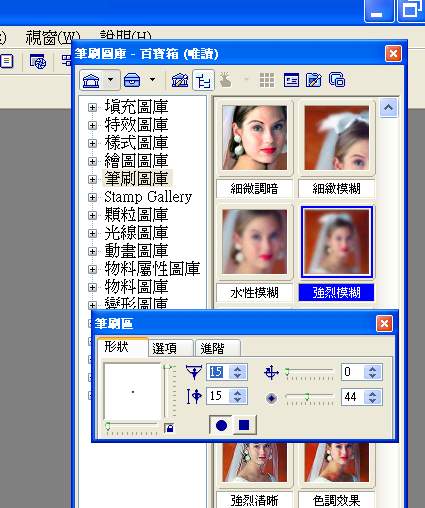
Task: Close the 筆刷圖庫 gallery window
Action: tap(393, 54)
